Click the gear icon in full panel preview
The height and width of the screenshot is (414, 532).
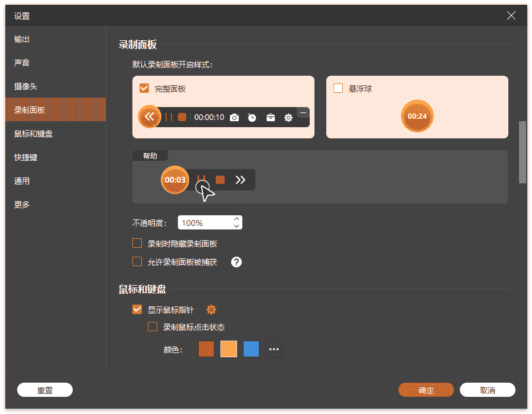288,118
